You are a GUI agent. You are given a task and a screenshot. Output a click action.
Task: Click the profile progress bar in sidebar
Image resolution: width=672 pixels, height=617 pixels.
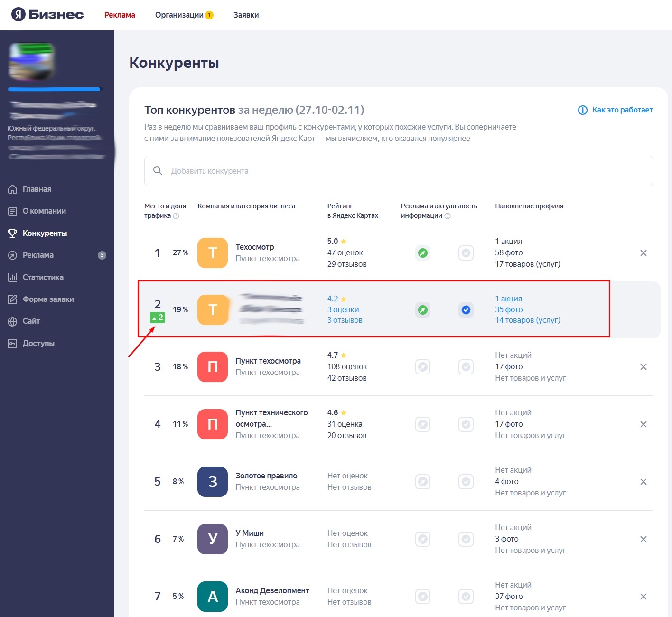55,89
